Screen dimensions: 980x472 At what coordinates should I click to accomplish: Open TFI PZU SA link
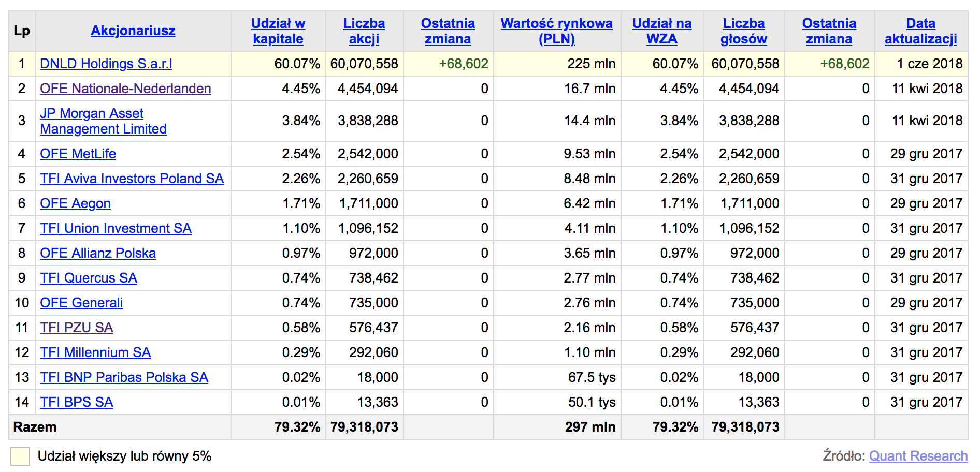(76, 328)
